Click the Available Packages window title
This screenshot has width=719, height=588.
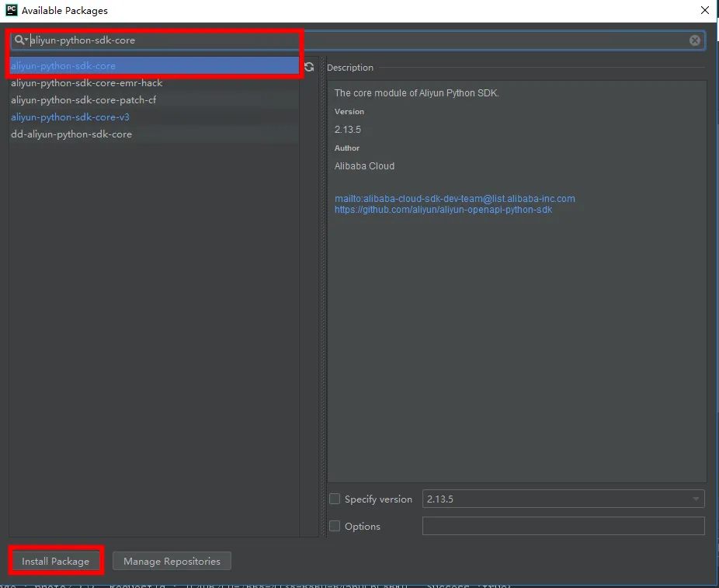pos(64,11)
